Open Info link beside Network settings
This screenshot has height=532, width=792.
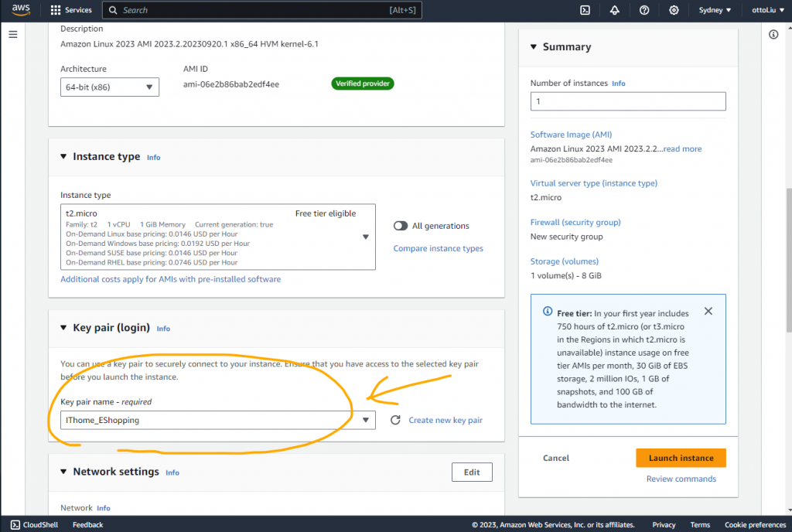tap(172, 472)
